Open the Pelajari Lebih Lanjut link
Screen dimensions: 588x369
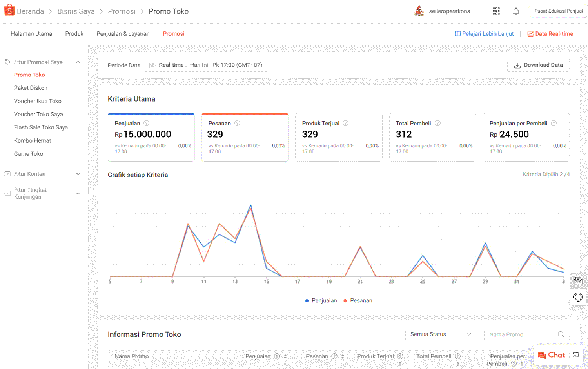click(x=484, y=34)
